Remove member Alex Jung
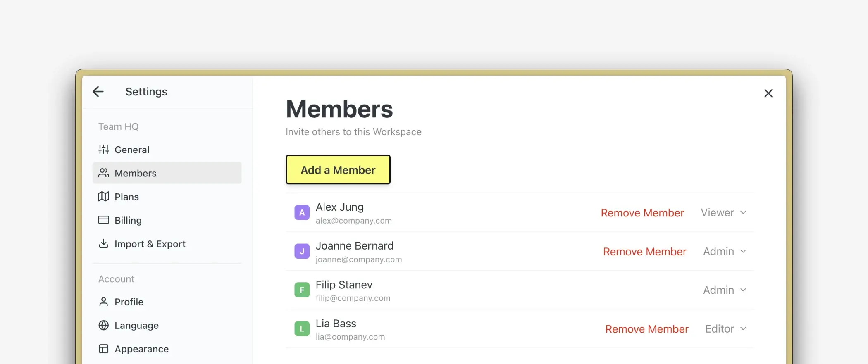868x364 pixels. coord(642,213)
